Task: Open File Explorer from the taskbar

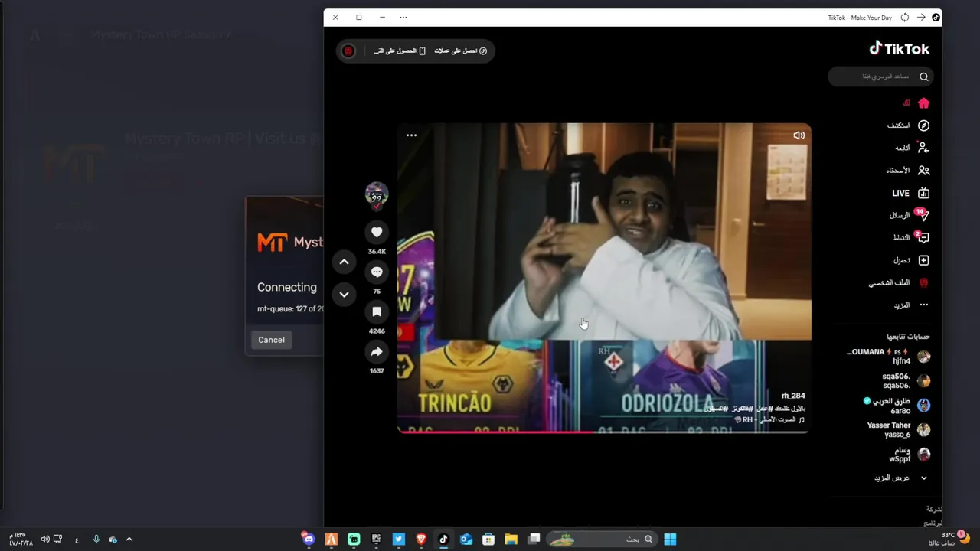Action: pos(511,540)
